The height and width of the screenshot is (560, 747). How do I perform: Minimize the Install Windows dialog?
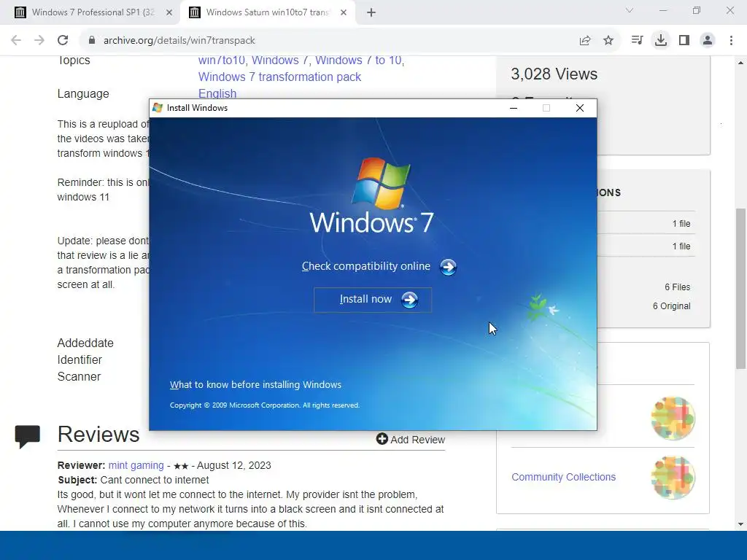(514, 108)
